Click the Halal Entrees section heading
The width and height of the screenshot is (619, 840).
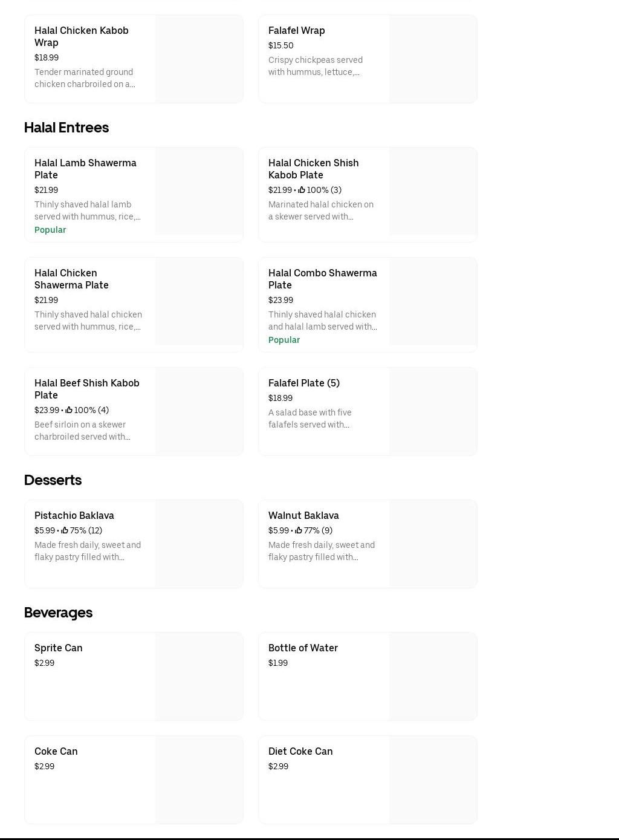point(66,128)
